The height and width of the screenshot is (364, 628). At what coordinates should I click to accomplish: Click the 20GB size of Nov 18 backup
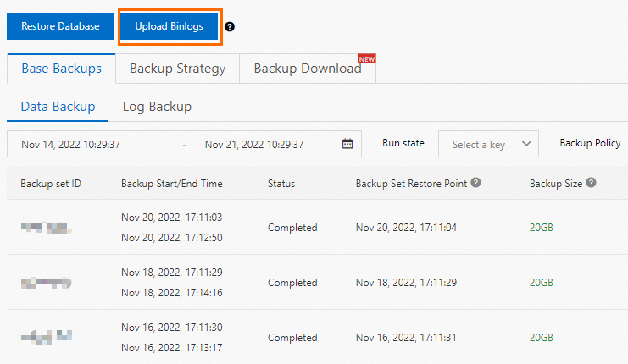[x=541, y=283]
